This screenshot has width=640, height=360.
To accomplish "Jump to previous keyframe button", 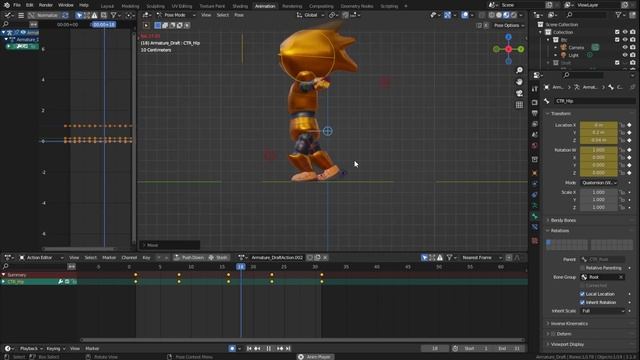I will 258,349.
